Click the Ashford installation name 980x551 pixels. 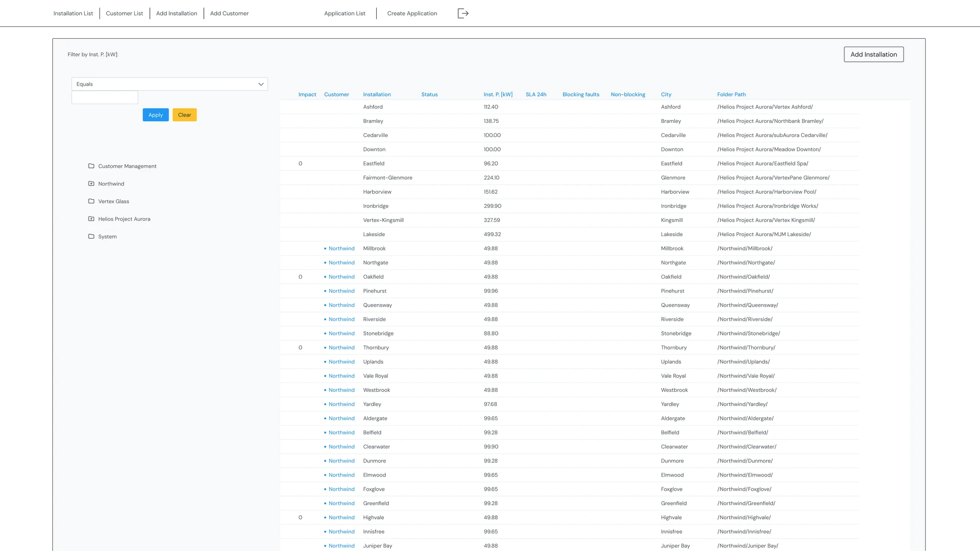(373, 107)
